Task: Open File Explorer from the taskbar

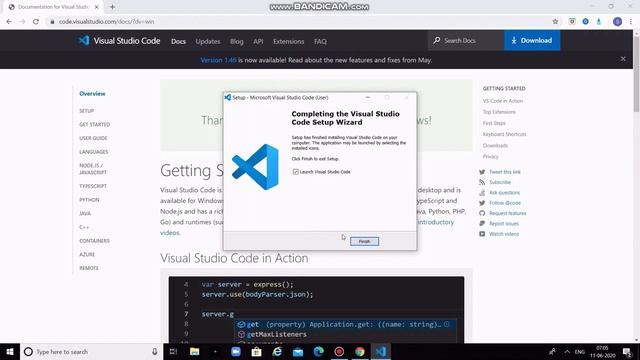Action: [x=195, y=351]
